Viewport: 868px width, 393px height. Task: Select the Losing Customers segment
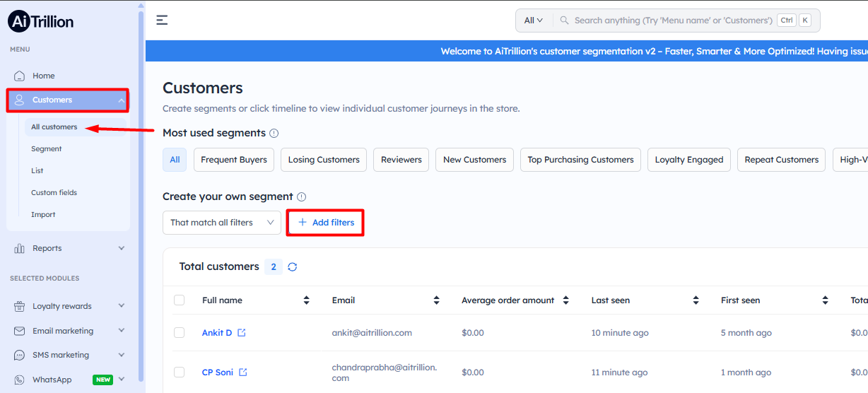(324, 160)
